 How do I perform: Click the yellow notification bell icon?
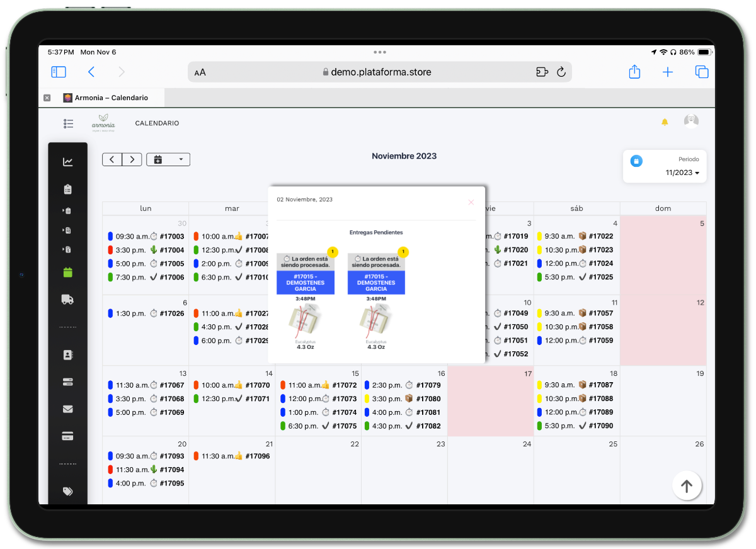pos(665,122)
